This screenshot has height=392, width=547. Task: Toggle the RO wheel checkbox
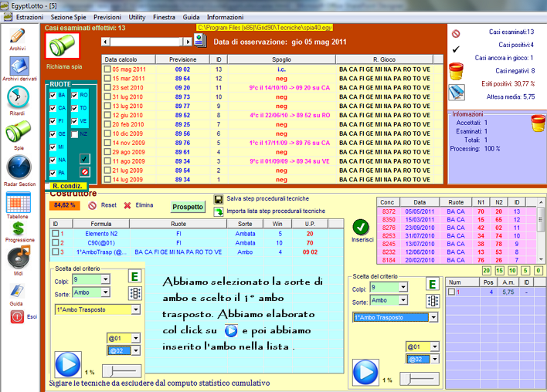pyautogui.click(x=74, y=95)
